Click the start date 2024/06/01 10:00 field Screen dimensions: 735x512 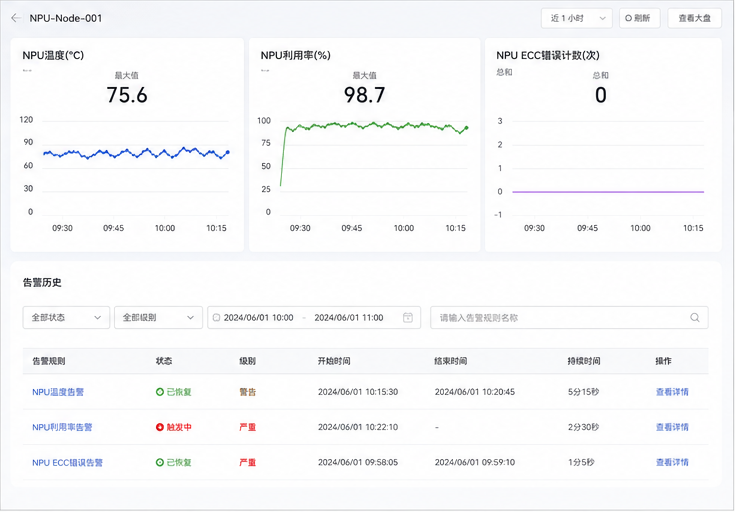(258, 317)
